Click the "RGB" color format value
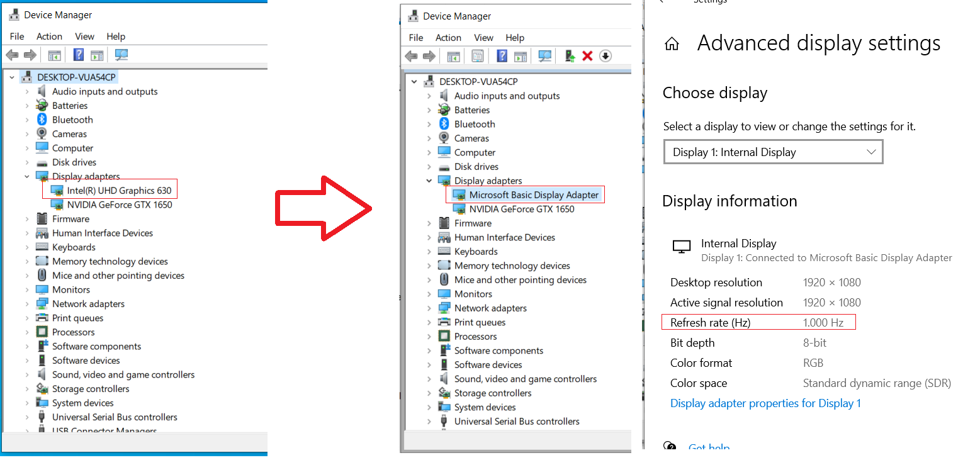 click(813, 363)
